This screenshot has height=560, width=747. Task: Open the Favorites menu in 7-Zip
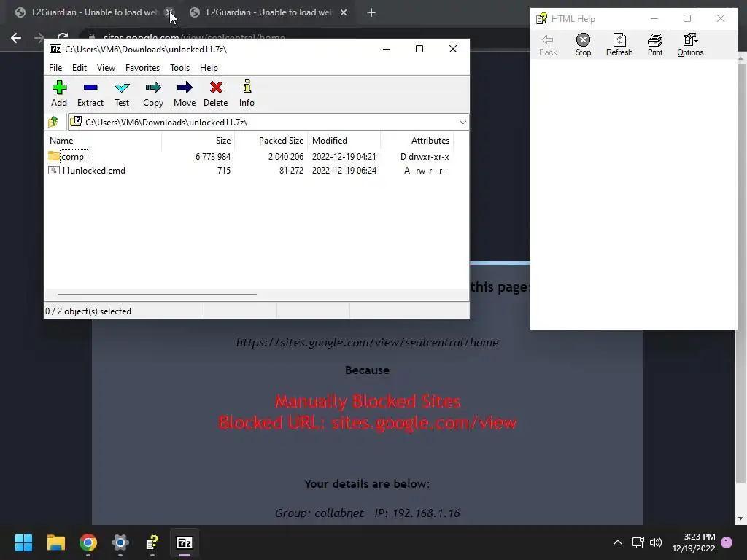[142, 68]
